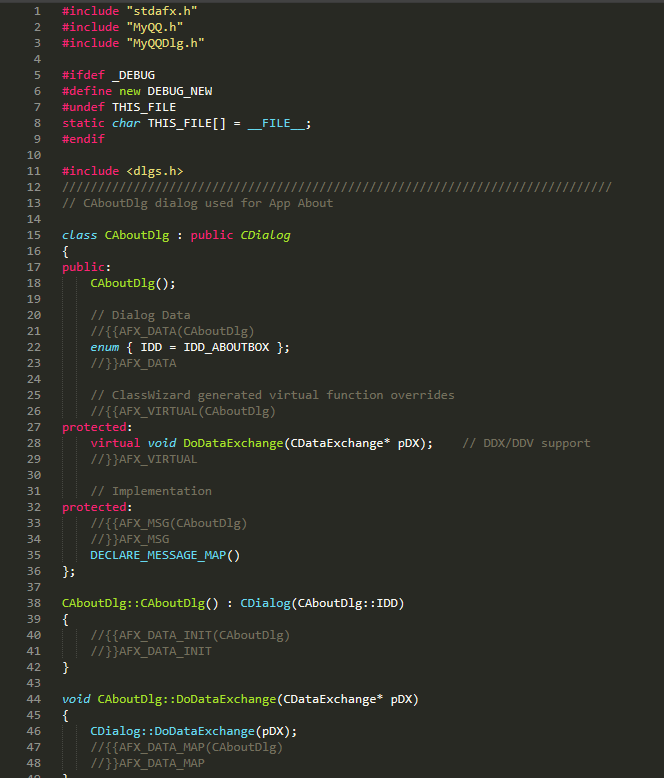Screen dimensions: 664x778
Task: Click CDialog(CAboutDlg::IDD) initializer on line 38
Action: [x=323, y=603]
